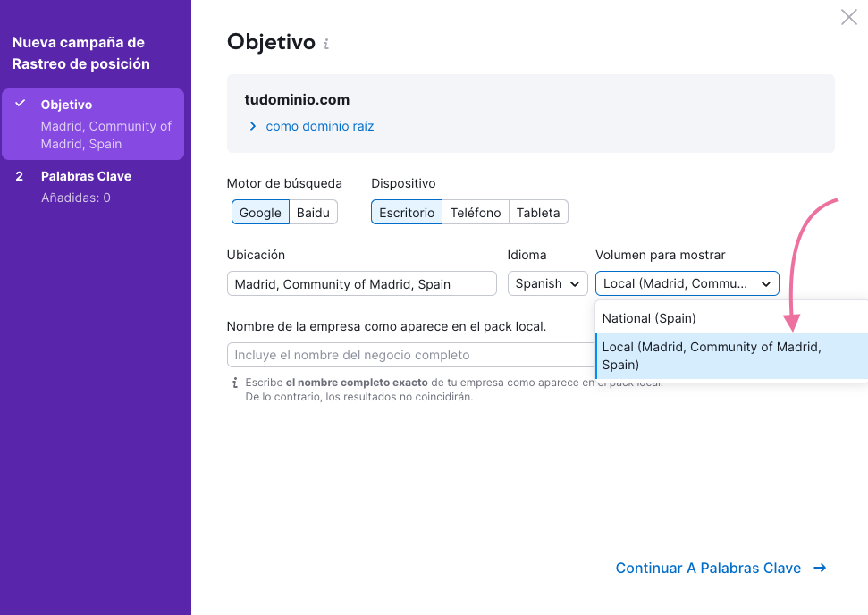Open the Volumen para mostrar dropdown

coord(687,283)
